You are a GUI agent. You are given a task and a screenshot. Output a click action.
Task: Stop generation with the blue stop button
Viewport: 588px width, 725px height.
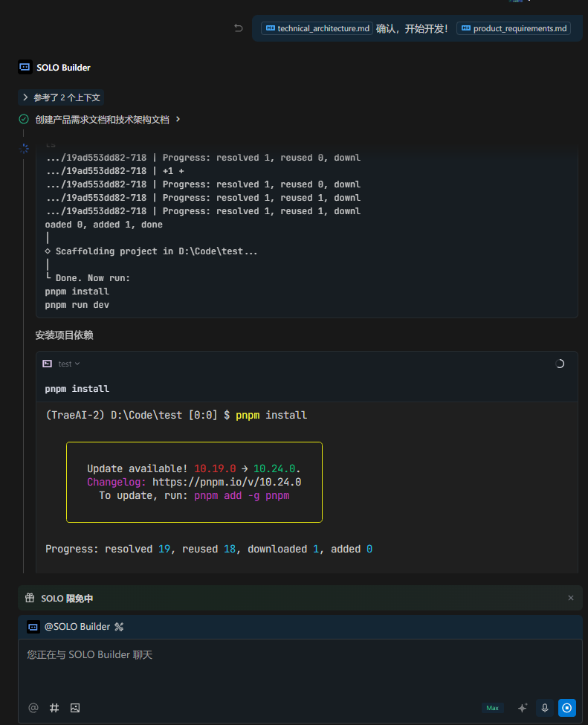pos(567,708)
